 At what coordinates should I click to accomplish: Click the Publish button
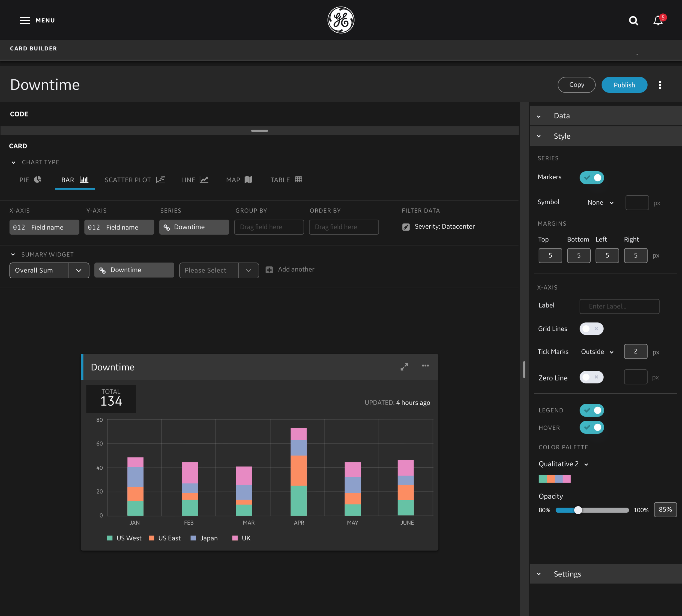[x=624, y=85]
